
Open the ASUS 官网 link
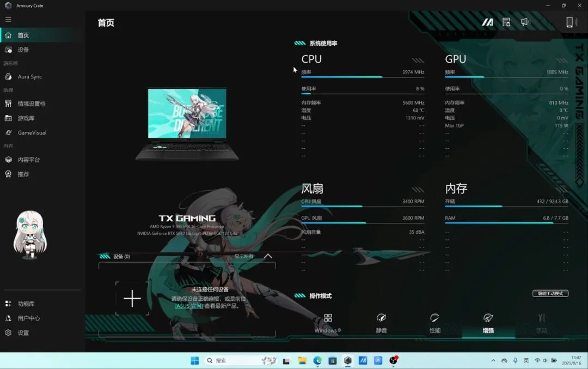189,306
